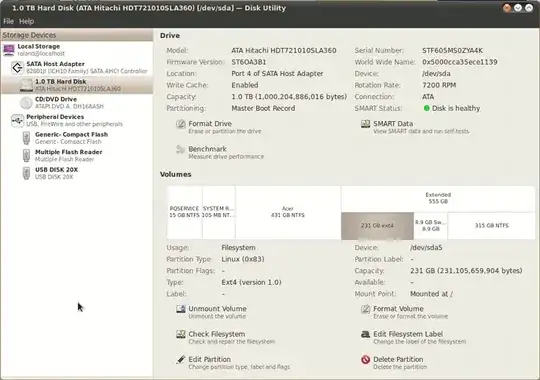Click the Multiple Flash Reader device icon
This screenshot has width=540, height=380.
tap(26, 155)
